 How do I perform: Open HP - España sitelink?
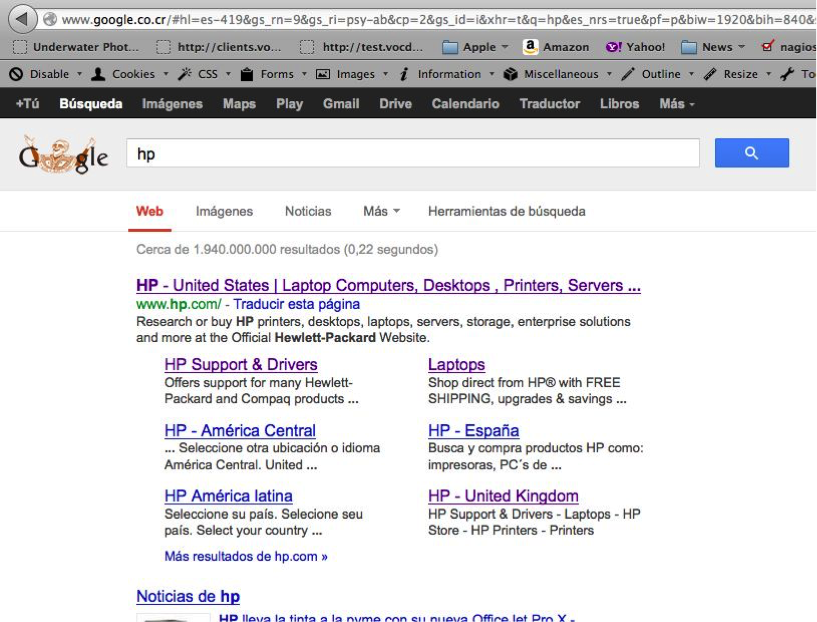click(474, 430)
